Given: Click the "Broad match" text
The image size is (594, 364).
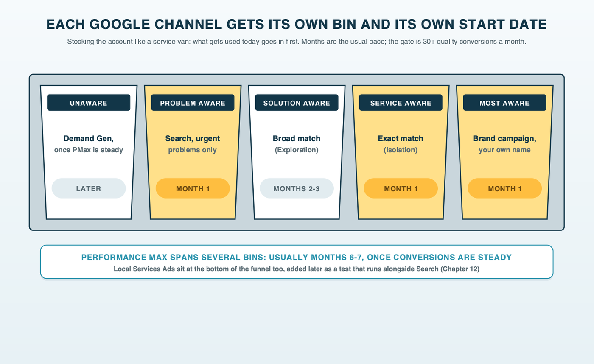Looking at the screenshot, I should click(297, 139).
